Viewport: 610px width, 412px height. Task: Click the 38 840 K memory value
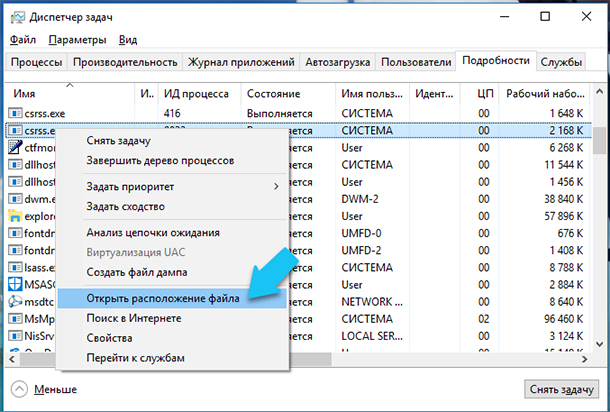[x=563, y=199]
